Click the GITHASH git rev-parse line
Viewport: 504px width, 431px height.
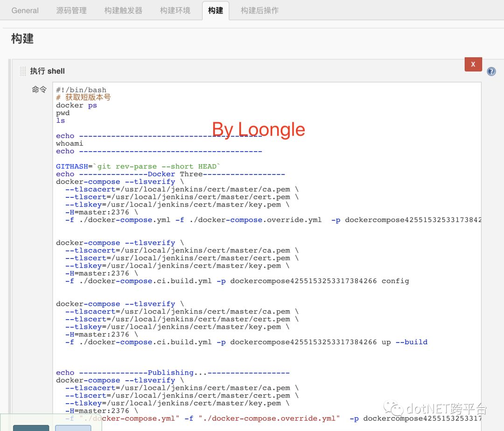pyautogui.click(x=138, y=167)
